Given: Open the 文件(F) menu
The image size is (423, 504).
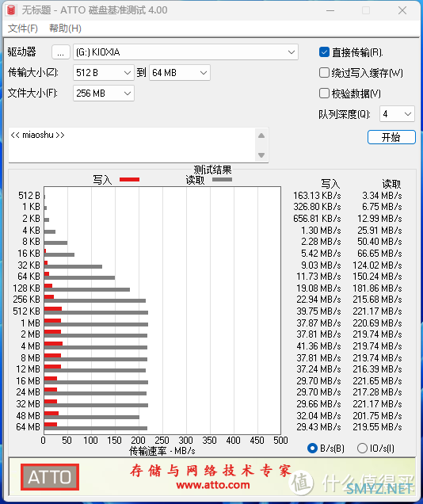Looking at the screenshot, I should click(x=22, y=29).
